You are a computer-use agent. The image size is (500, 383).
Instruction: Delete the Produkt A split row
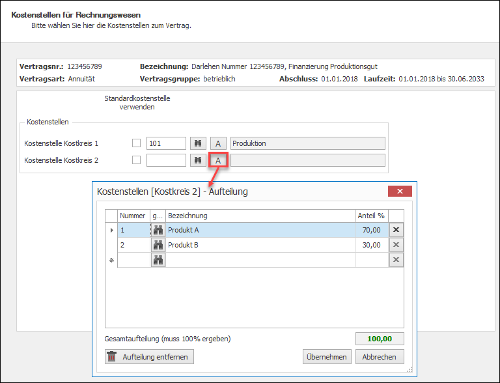pos(396,230)
